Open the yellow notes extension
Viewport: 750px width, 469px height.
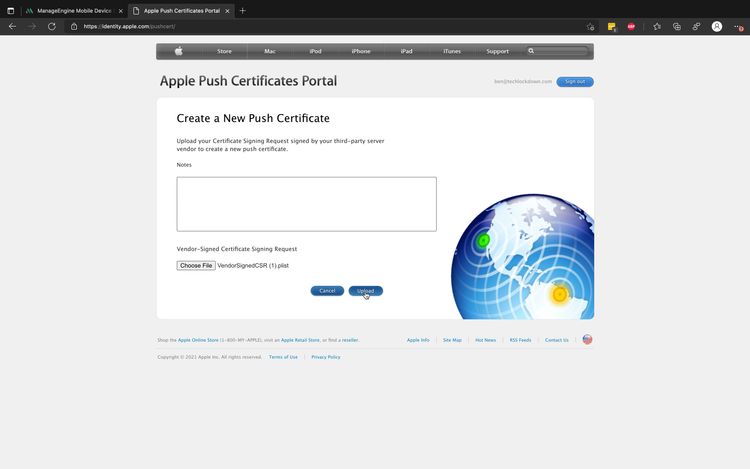[611, 27]
